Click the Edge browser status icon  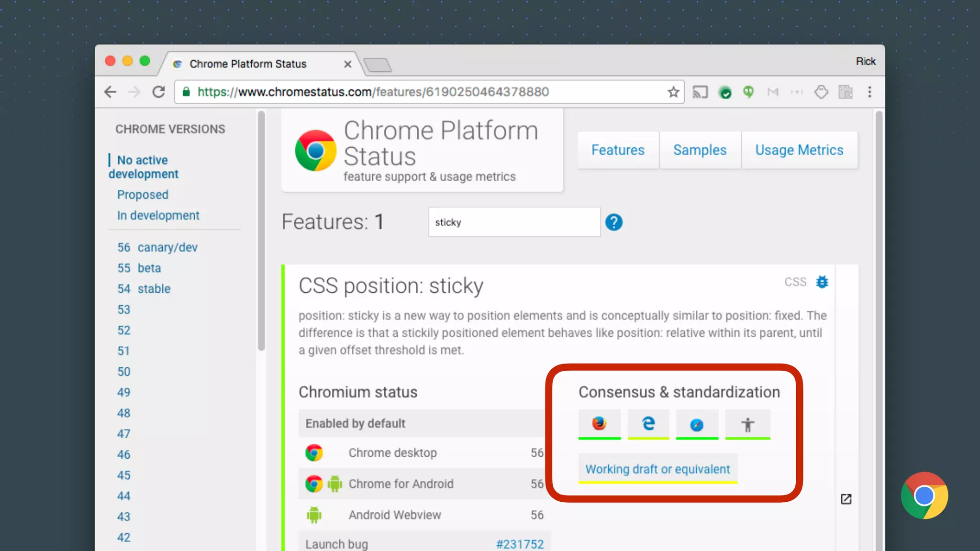coord(648,424)
